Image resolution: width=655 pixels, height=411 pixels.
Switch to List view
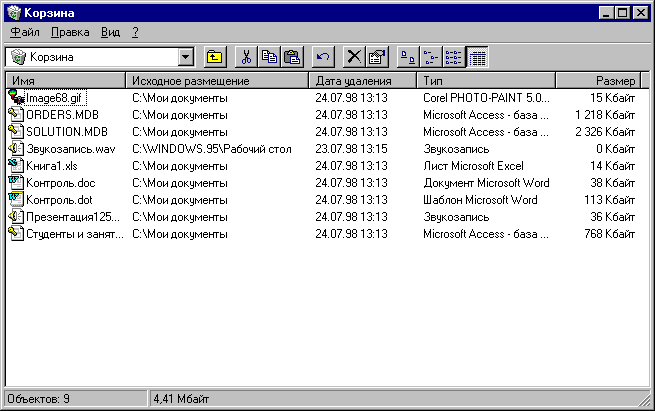(454, 57)
